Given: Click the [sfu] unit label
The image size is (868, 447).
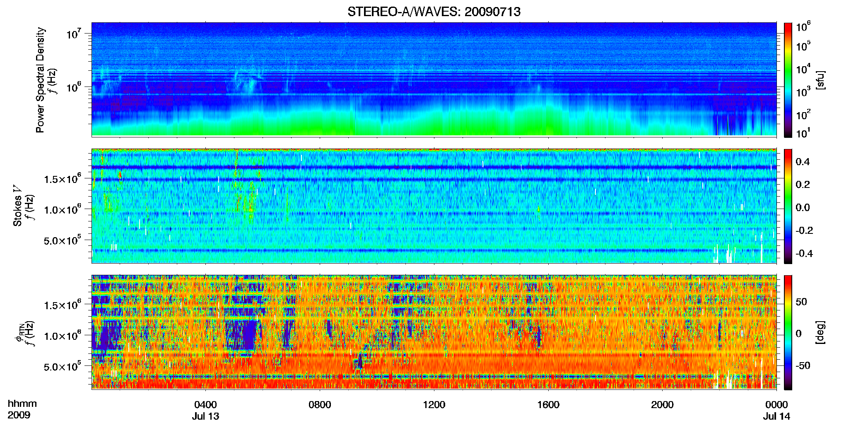Looking at the screenshot, I should coord(820,80).
